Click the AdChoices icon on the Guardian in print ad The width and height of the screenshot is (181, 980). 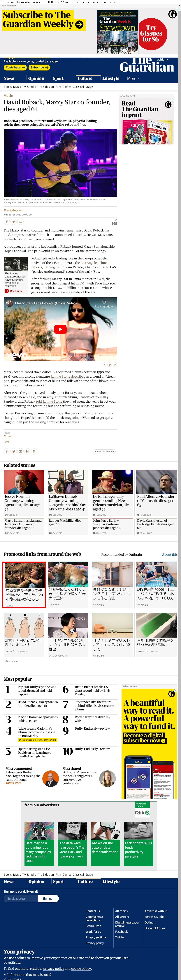pyautogui.click(x=173, y=100)
